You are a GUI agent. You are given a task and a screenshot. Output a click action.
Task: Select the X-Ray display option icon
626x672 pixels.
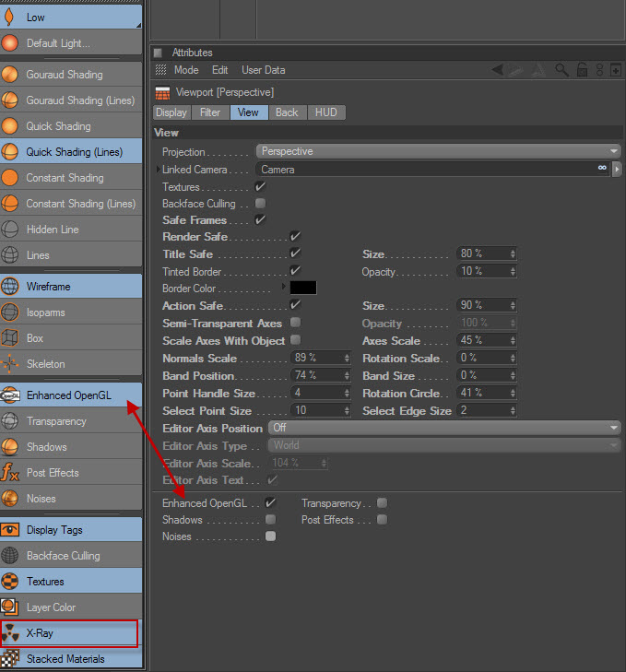pyautogui.click(x=10, y=633)
